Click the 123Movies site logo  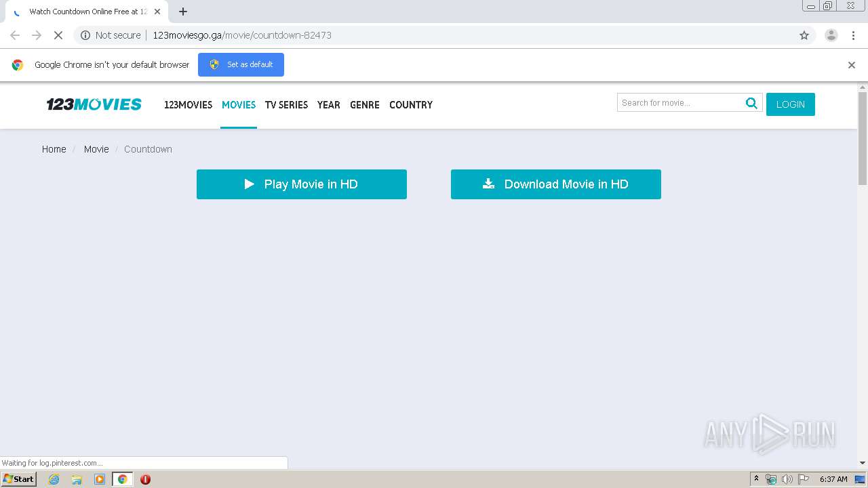[x=94, y=104]
